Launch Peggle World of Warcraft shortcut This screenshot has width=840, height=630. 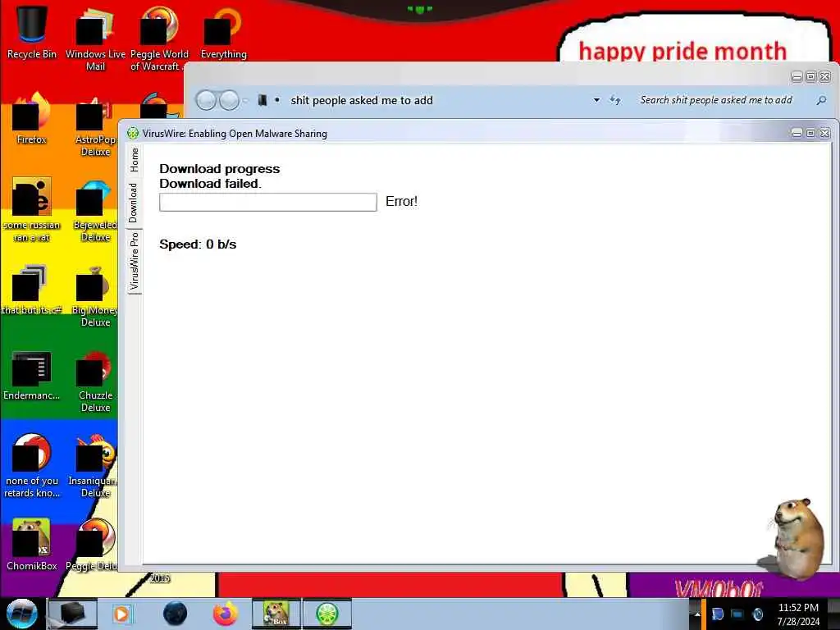[x=159, y=38]
